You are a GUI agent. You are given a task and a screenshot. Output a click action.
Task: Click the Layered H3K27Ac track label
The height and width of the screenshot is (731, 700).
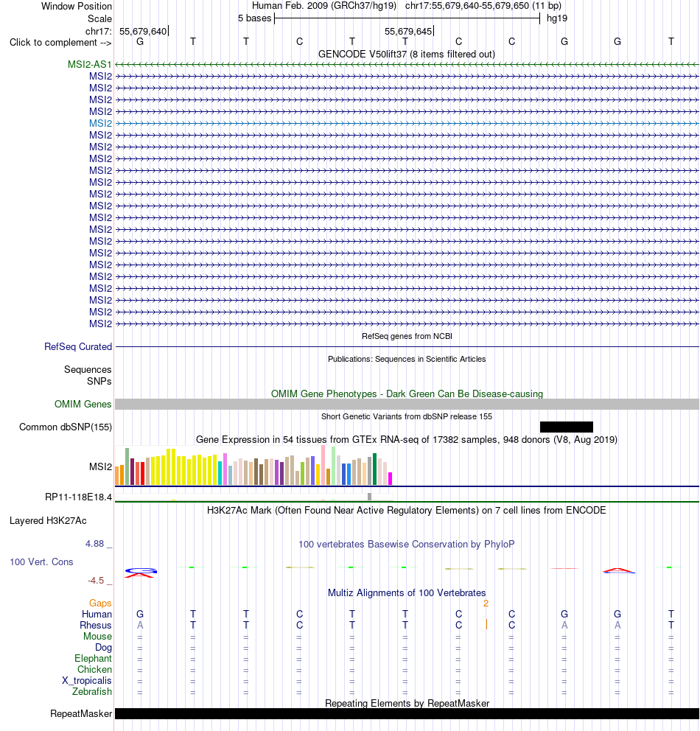tap(48, 520)
